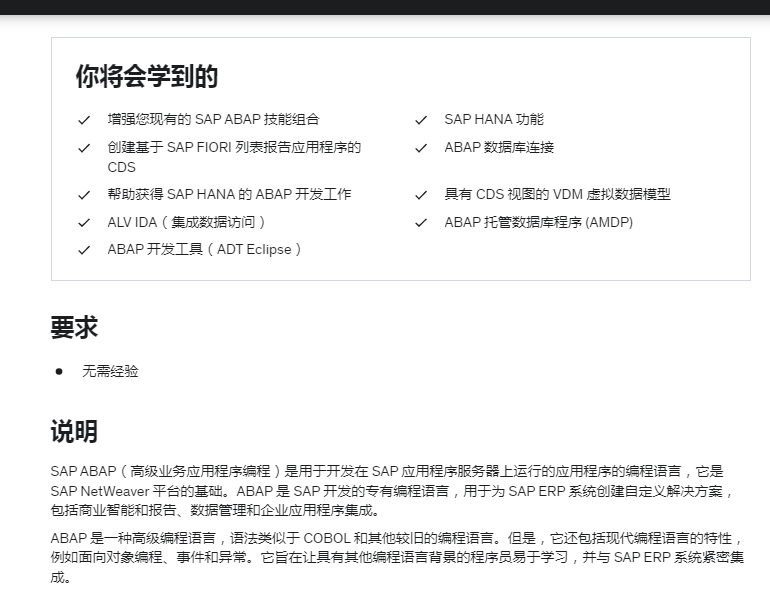Click text ABAP 托管数据库程序 (AMDP)
The image size is (770, 593).
point(539,222)
